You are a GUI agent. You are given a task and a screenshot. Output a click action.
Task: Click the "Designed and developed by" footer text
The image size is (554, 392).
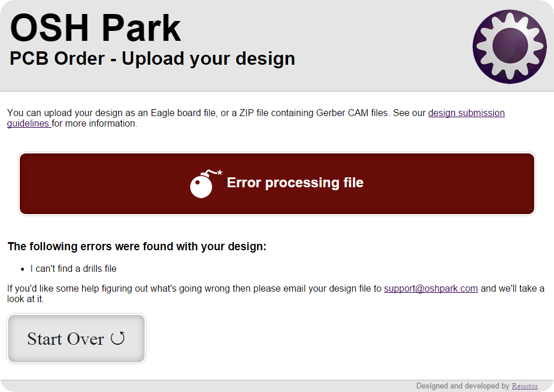tap(462, 386)
